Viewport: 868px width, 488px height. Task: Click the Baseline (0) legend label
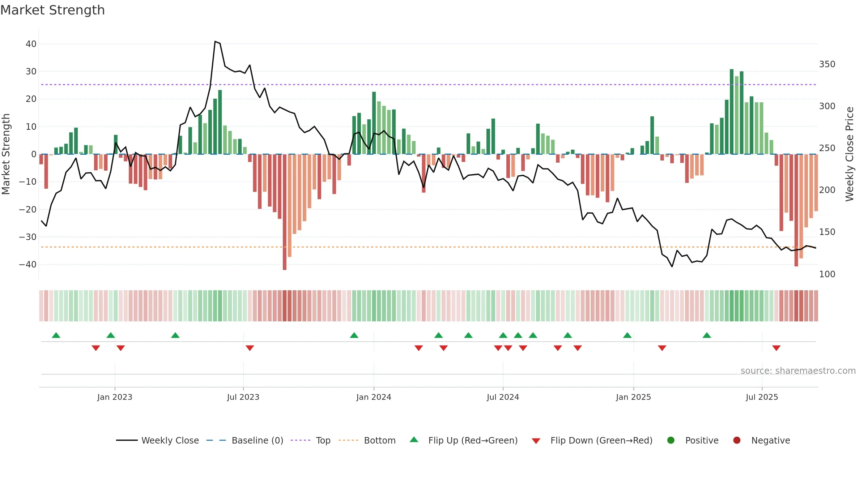pyautogui.click(x=258, y=440)
